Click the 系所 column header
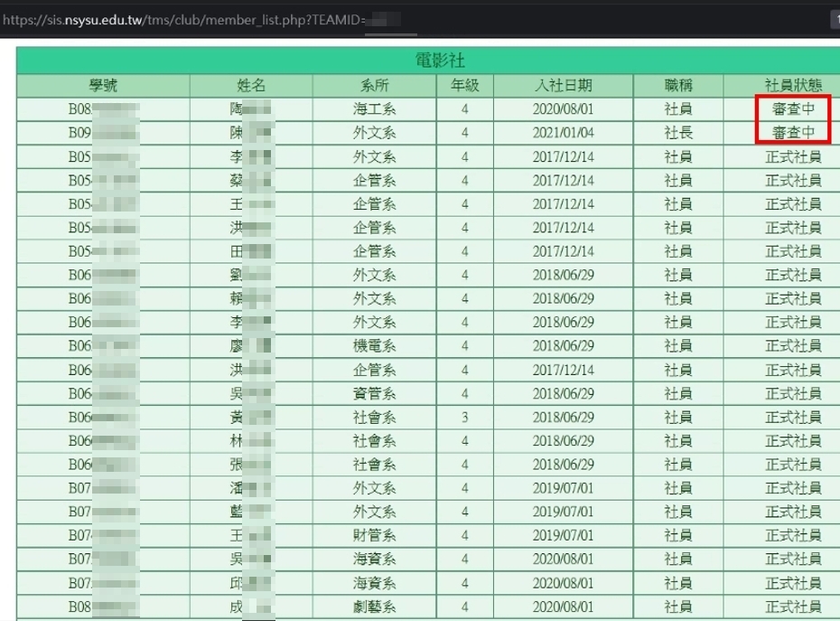 pos(374,85)
